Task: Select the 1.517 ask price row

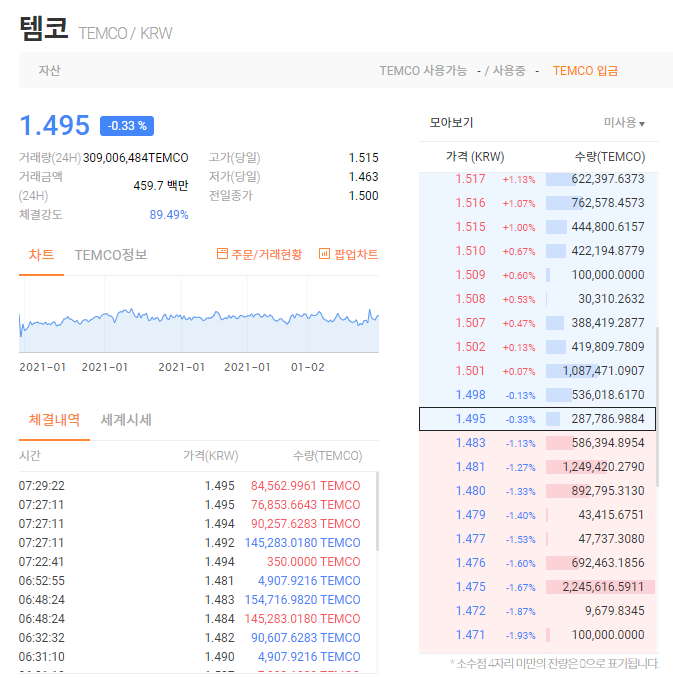Action: [x=537, y=179]
